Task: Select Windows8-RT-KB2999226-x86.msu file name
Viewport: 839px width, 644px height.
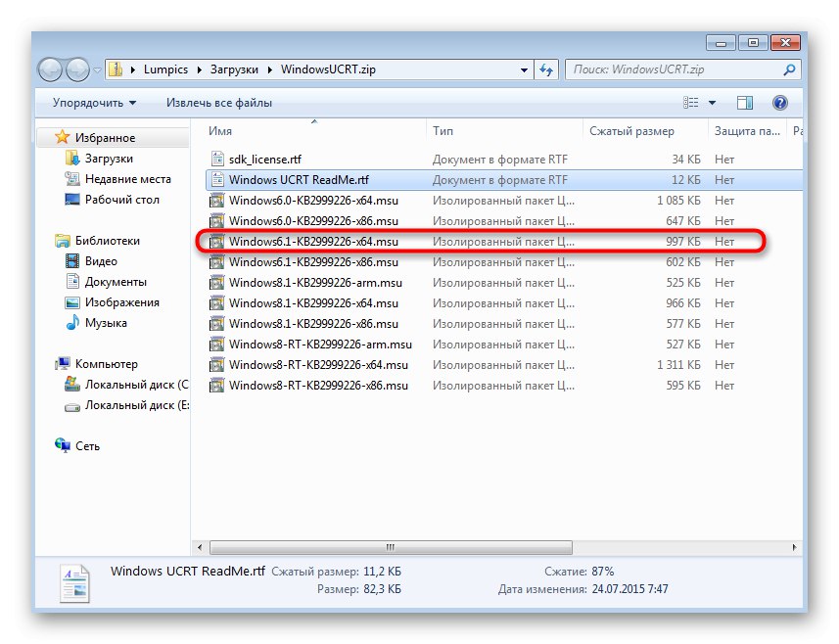Action: 318,386
